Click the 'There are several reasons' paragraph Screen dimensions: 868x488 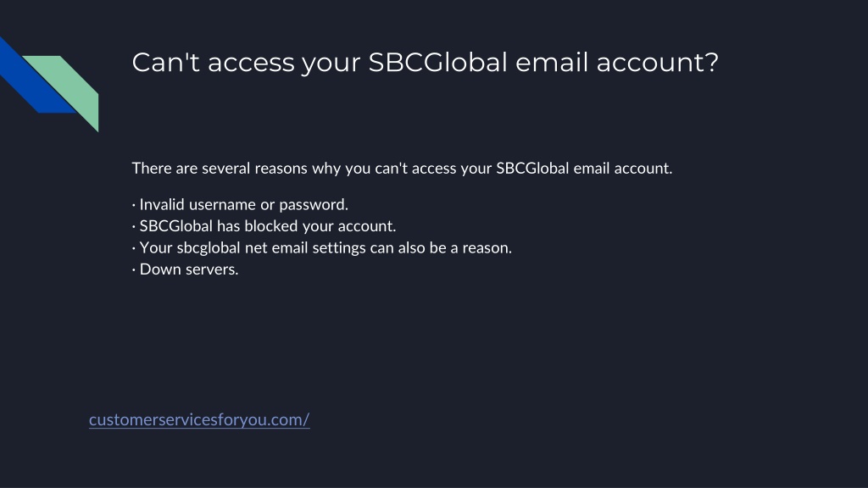[402, 169]
